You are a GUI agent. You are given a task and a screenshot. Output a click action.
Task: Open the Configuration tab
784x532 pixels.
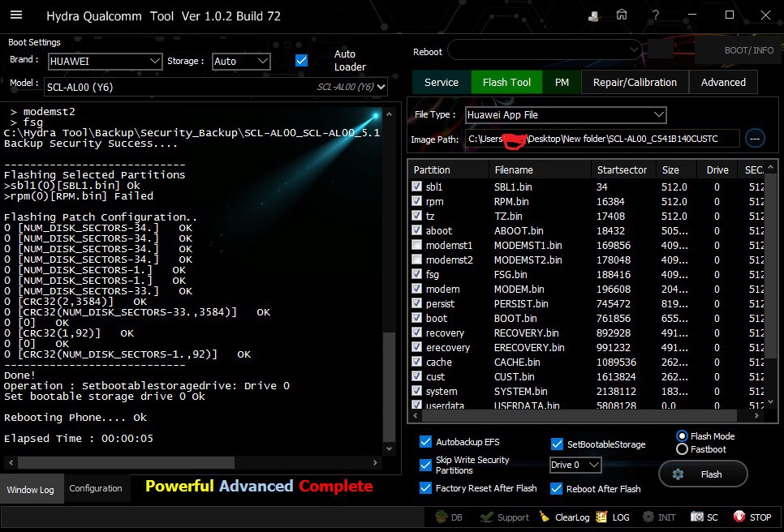click(x=96, y=488)
